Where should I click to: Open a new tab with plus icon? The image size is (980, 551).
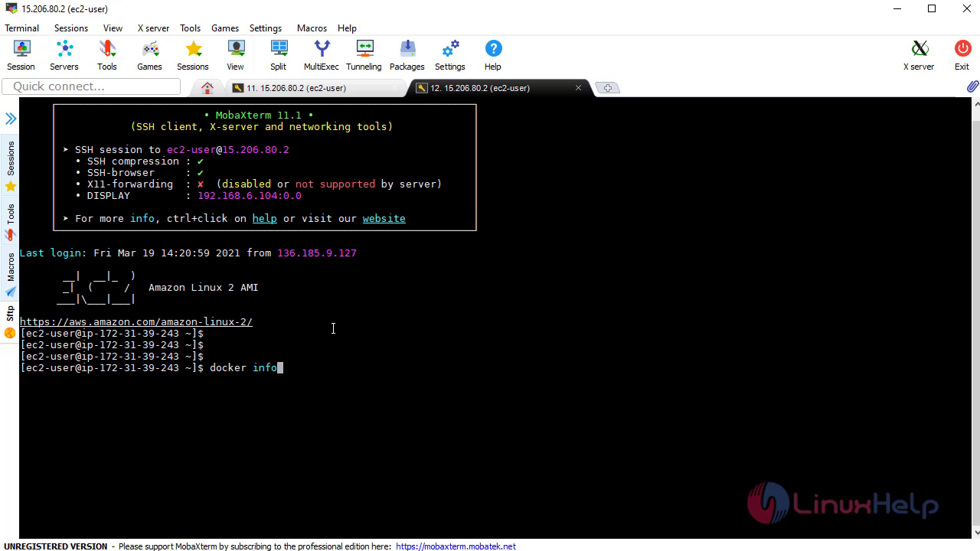pyautogui.click(x=608, y=88)
